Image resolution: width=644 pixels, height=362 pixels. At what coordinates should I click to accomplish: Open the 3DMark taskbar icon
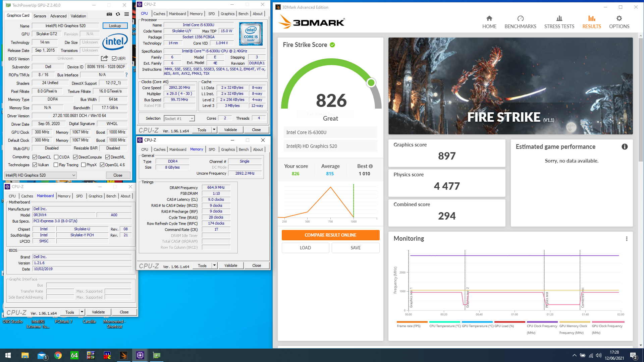point(123,355)
